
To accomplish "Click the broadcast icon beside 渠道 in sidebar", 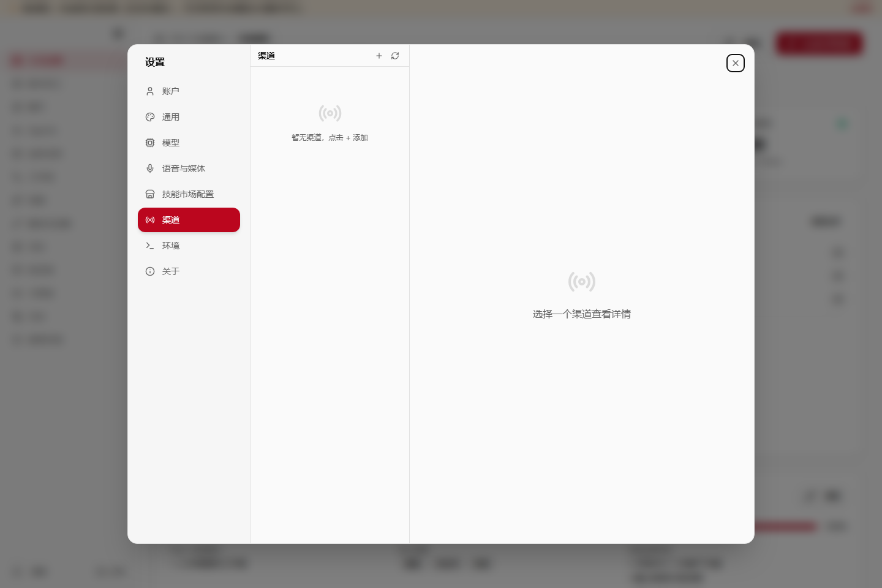I will click(x=150, y=220).
